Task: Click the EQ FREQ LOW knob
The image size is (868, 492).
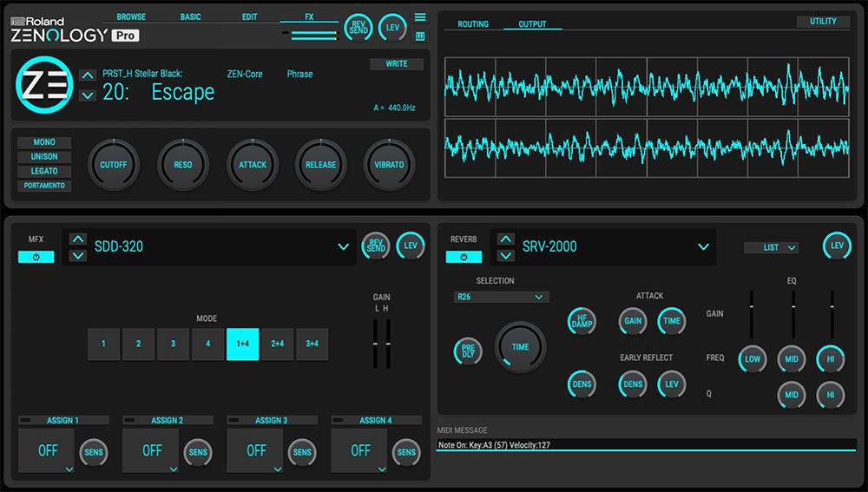Action: (x=753, y=359)
